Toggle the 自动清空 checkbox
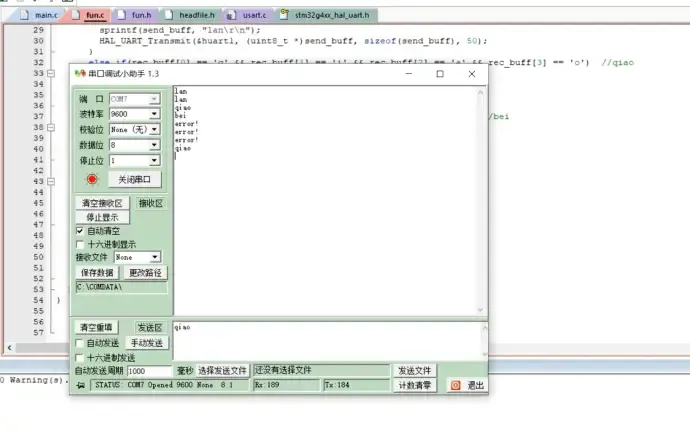Image resolution: width=690 pixels, height=434 pixels. pos(81,231)
